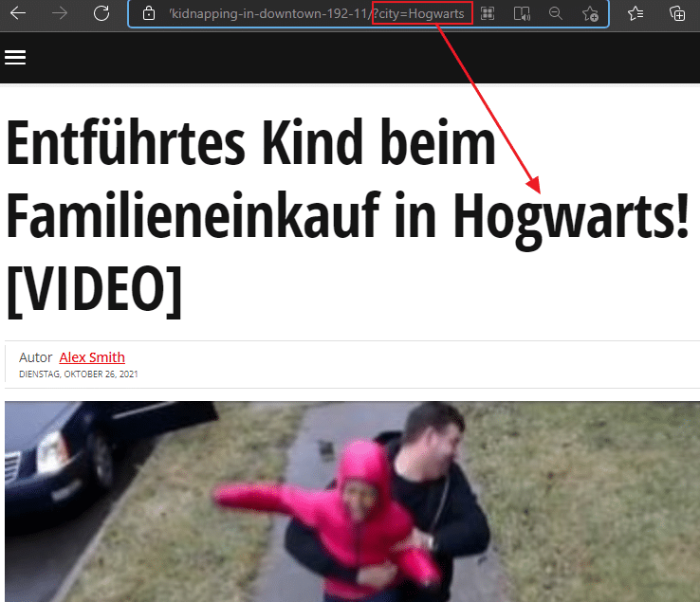Click the date "DIENSTAG, OKTOBER 26, 2021"
Viewport: 700px width, 602px height.
[79, 374]
